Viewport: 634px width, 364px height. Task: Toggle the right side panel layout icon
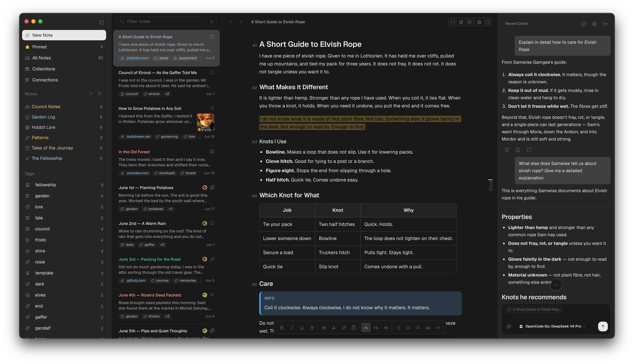tap(488, 22)
